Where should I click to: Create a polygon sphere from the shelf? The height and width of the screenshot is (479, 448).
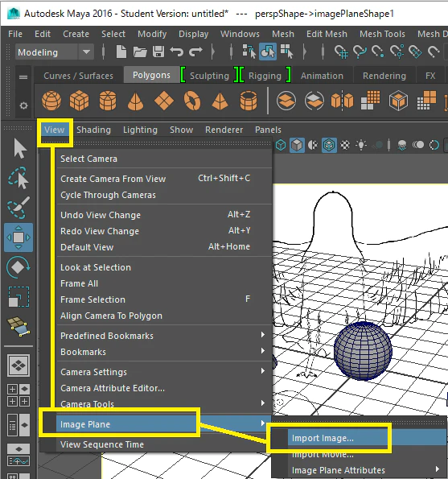click(51, 101)
